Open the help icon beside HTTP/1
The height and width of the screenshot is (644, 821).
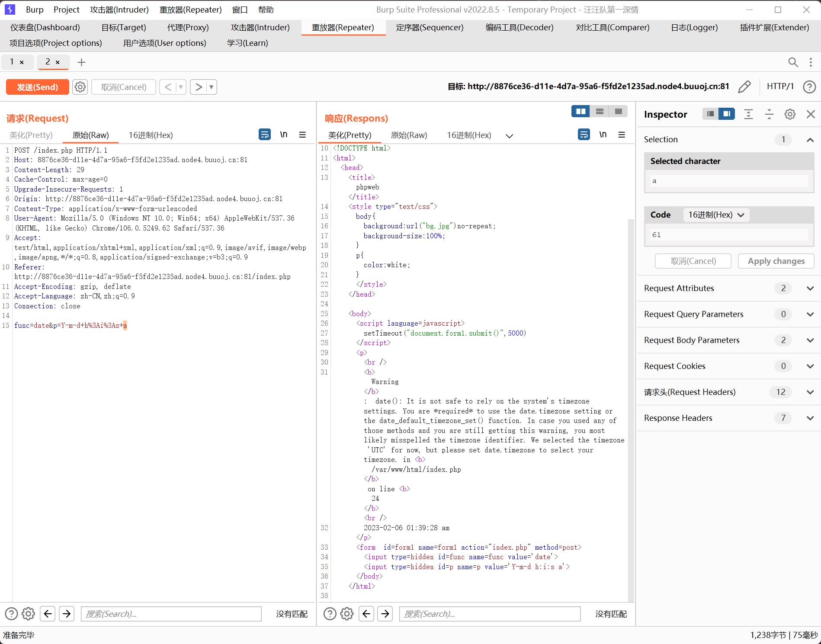[x=809, y=87]
